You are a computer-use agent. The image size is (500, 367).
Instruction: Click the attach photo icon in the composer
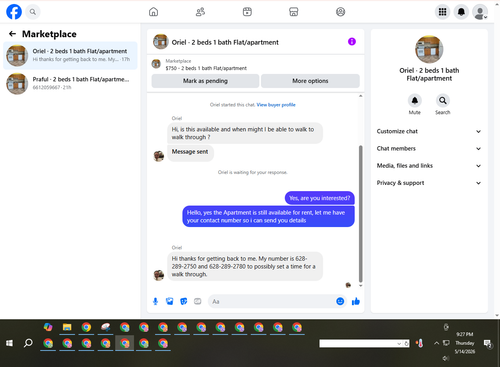(x=170, y=302)
